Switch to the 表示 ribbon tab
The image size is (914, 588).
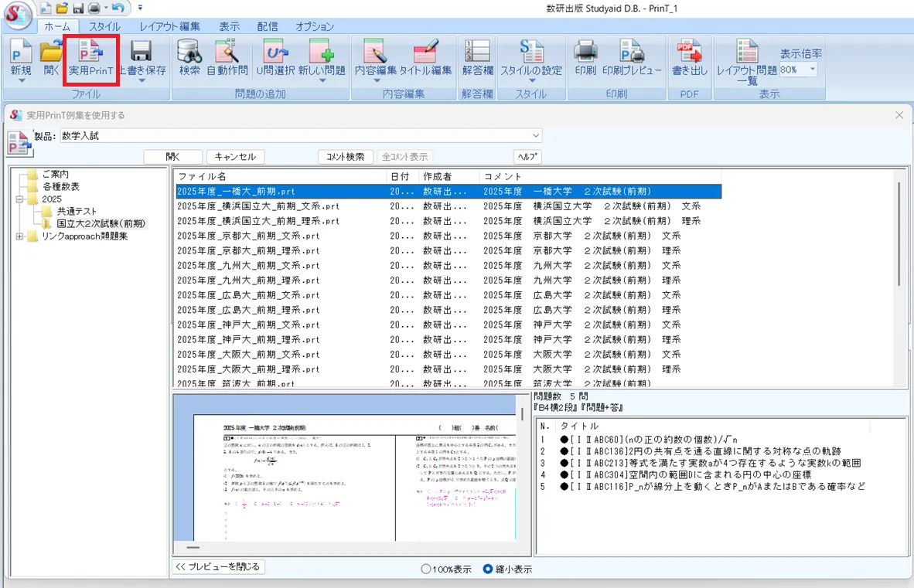coord(229,27)
